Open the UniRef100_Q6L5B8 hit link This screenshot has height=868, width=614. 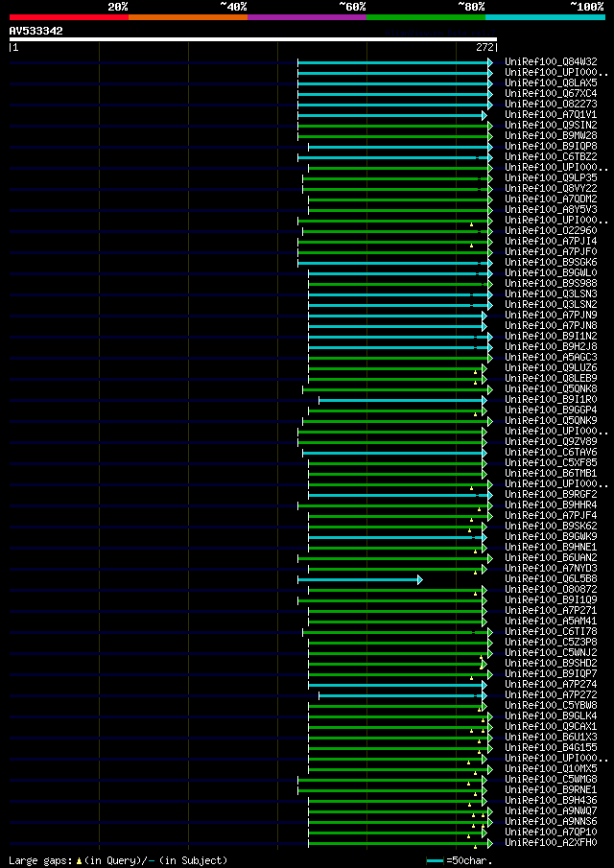point(551,579)
